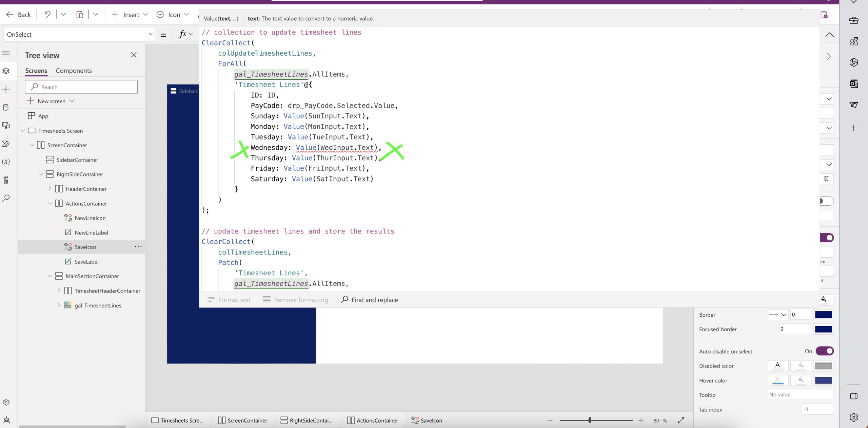This screenshot has height=428, width=868.
Task: Click the zoom out minus icon
Action: coord(550,420)
